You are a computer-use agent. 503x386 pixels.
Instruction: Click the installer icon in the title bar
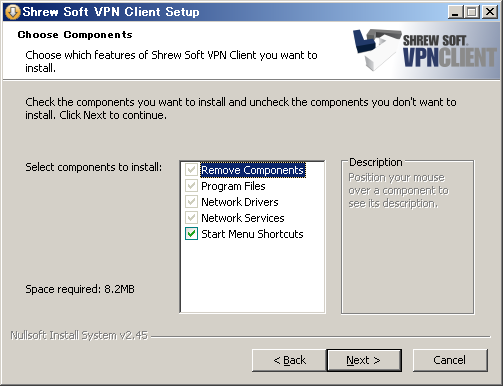tap(13, 12)
